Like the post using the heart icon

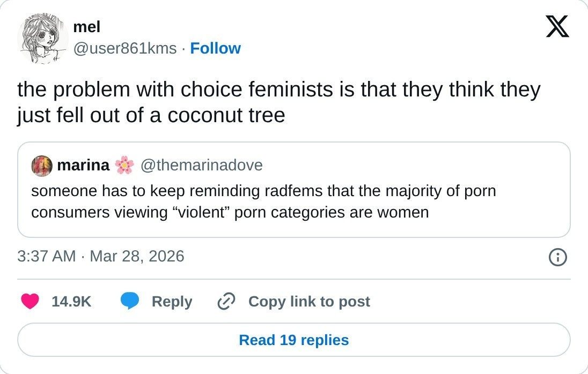click(x=31, y=302)
